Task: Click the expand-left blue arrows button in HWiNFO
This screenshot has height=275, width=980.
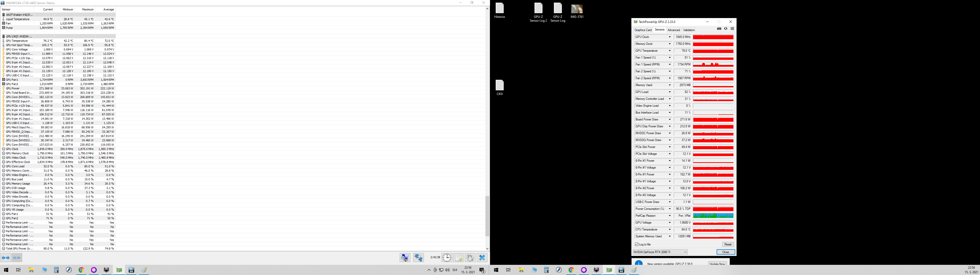Action: point(6,258)
